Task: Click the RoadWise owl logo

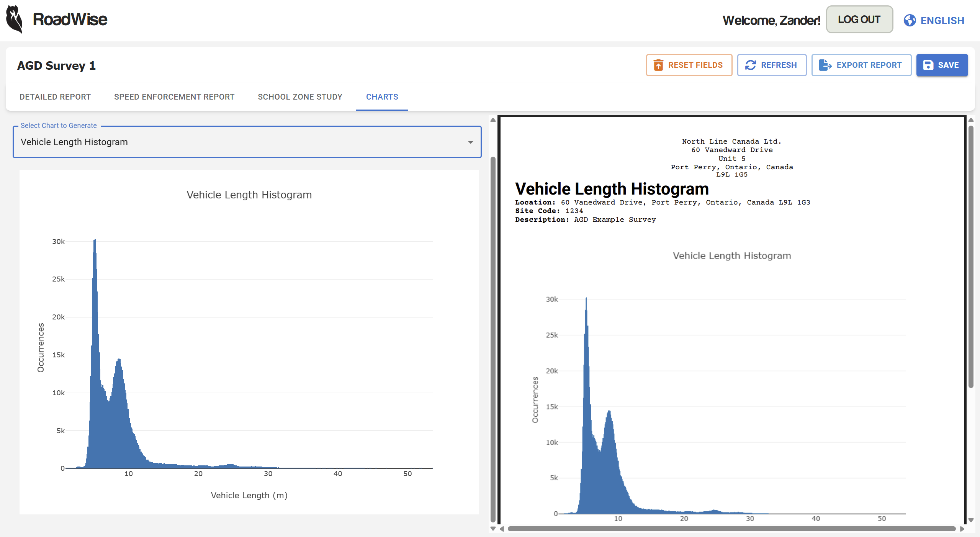Action: click(x=14, y=19)
